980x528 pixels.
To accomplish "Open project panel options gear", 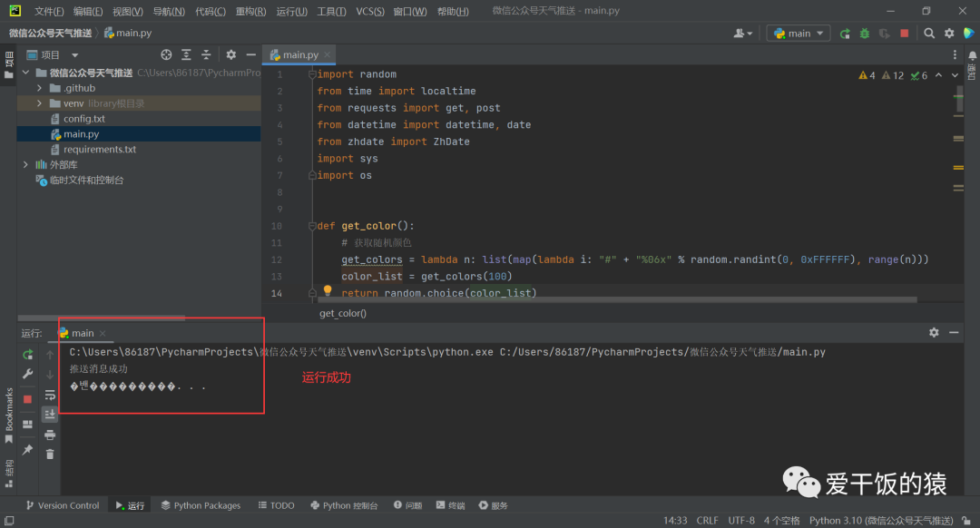I will pos(231,55).
